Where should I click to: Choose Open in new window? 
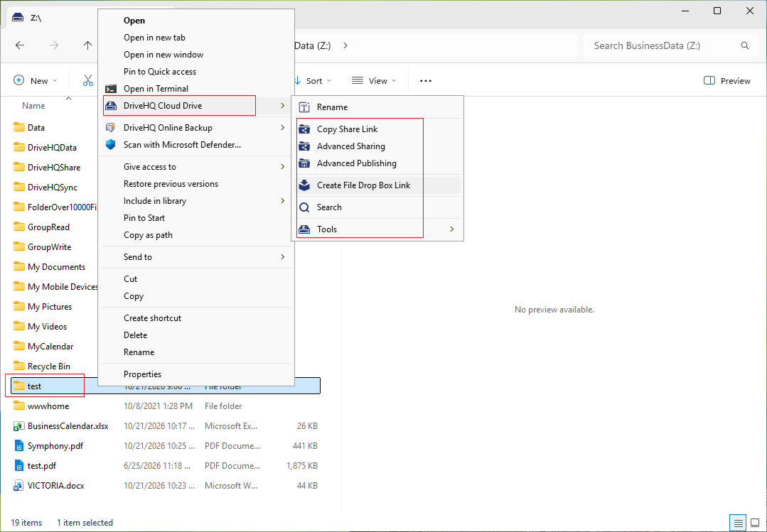click(x=196, y=55)
